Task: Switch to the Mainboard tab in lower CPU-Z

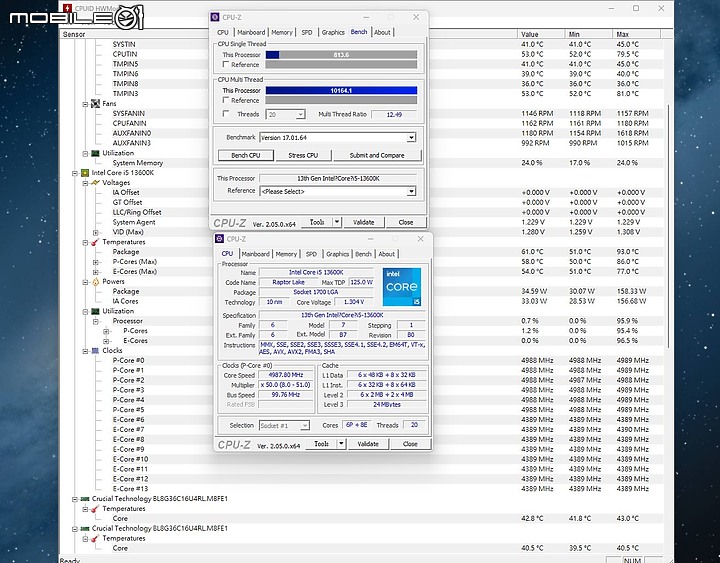Action: pyautogui.click(x=255, y=254)
